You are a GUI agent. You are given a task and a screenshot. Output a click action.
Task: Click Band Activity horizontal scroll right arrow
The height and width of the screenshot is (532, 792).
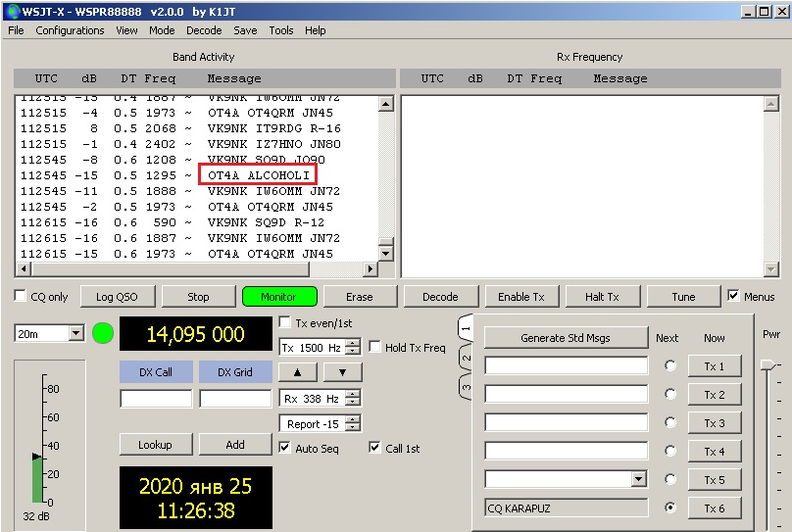pyautogui.click(x=371, y=269)
